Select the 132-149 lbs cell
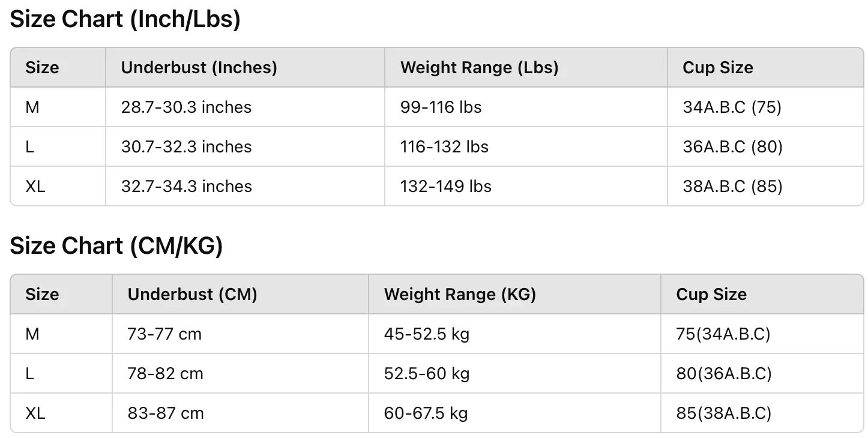868x438 pixels. [x=446, y=187]
